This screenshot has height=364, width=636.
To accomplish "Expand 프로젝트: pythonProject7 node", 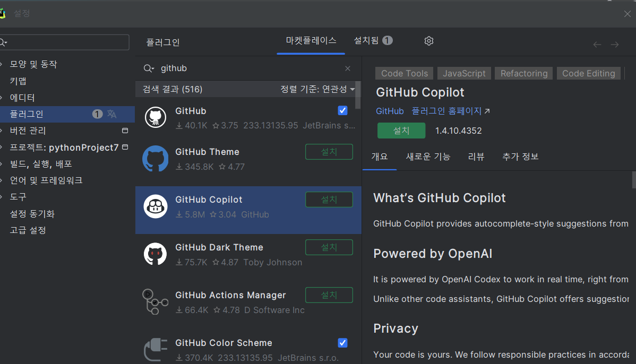I will [x=2, y=148].
